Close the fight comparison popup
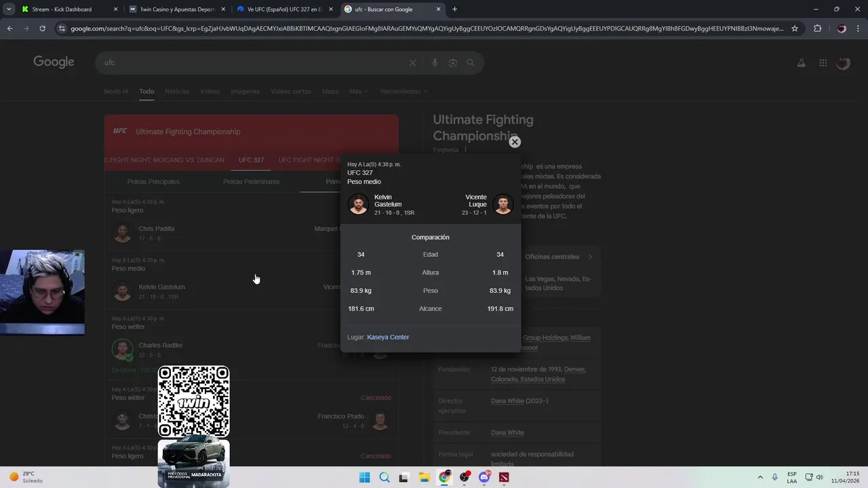The height and width of the screenshot is (488, 868). 515,142
